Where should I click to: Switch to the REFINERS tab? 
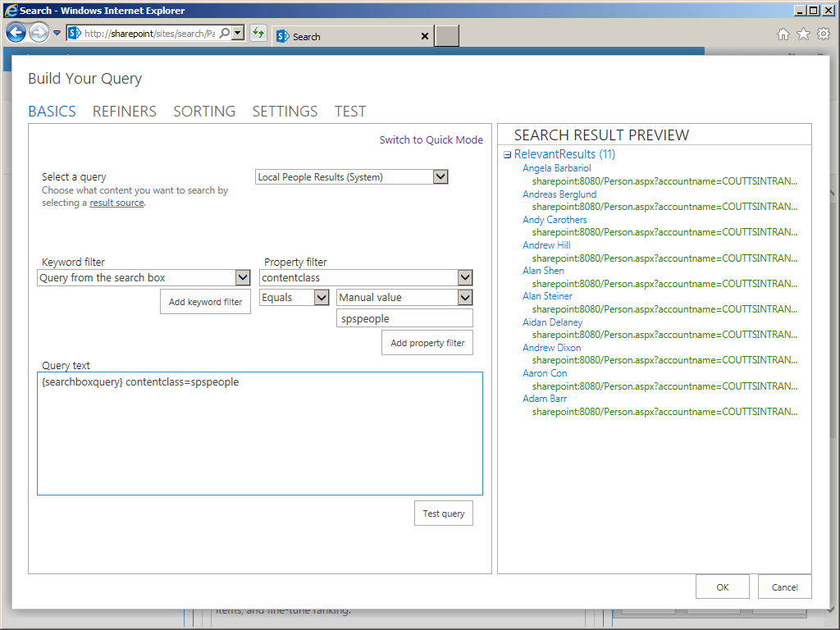click(124, 111)
